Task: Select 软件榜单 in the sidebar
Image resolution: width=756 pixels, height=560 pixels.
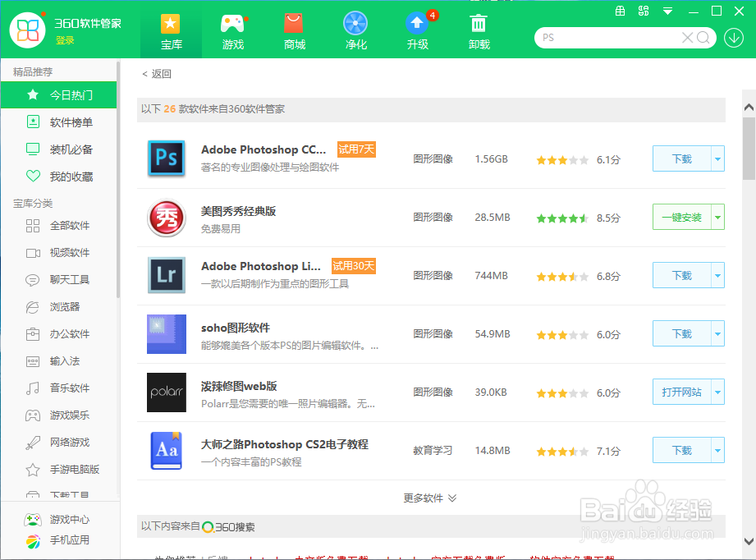Action: 59,122
